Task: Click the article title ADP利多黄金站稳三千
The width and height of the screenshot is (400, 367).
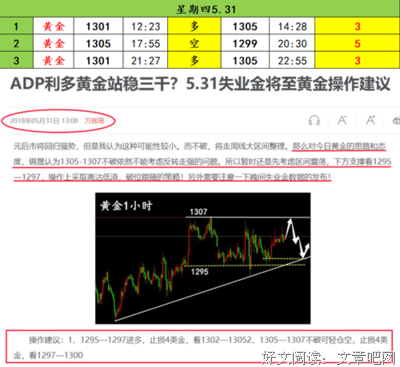Action: pos(200,84)
